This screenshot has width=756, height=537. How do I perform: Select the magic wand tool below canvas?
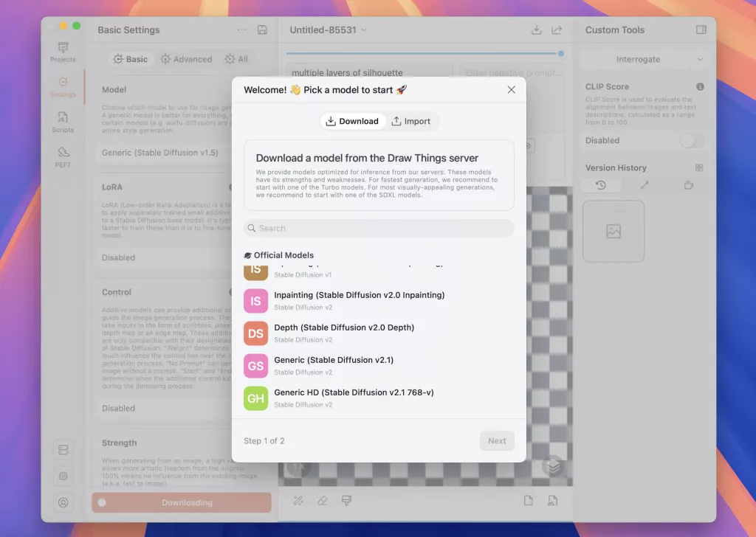(298, 501)
